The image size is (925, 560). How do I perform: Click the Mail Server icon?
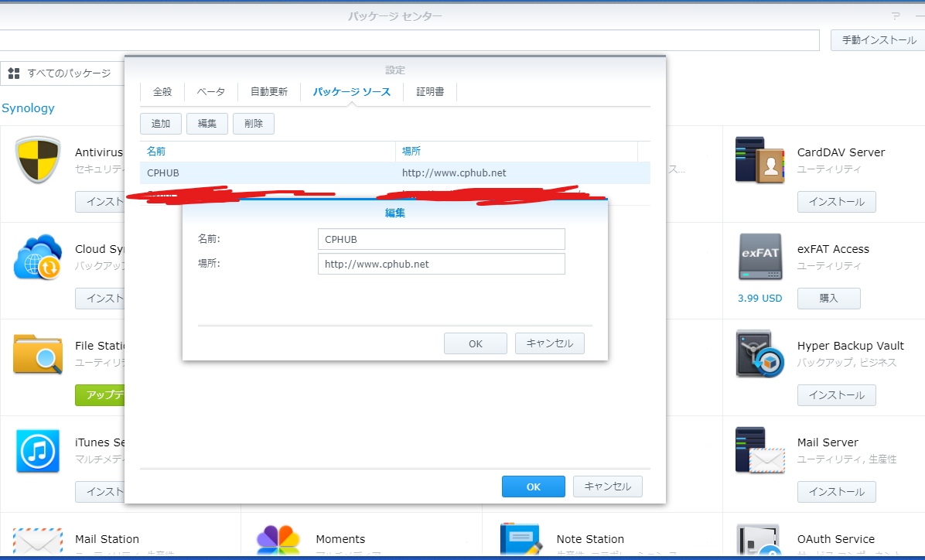tap(759, 450)
